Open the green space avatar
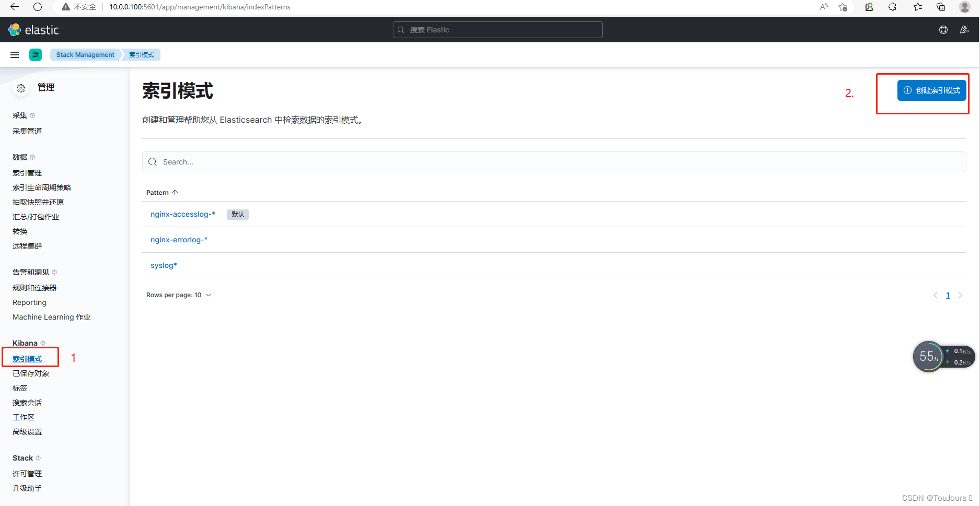The width and height of the screenshot is (980, 506). pyautogui.click(x=36, y=55)
